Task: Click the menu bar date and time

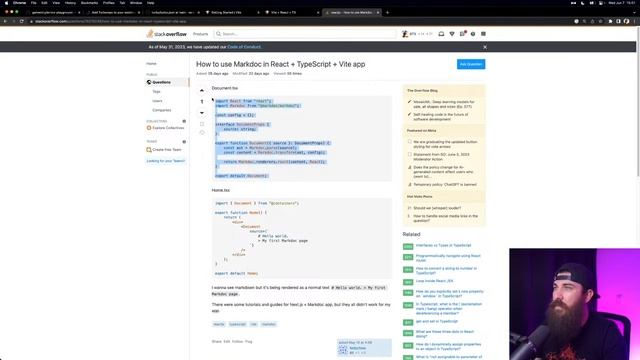Action: [623, 3]
